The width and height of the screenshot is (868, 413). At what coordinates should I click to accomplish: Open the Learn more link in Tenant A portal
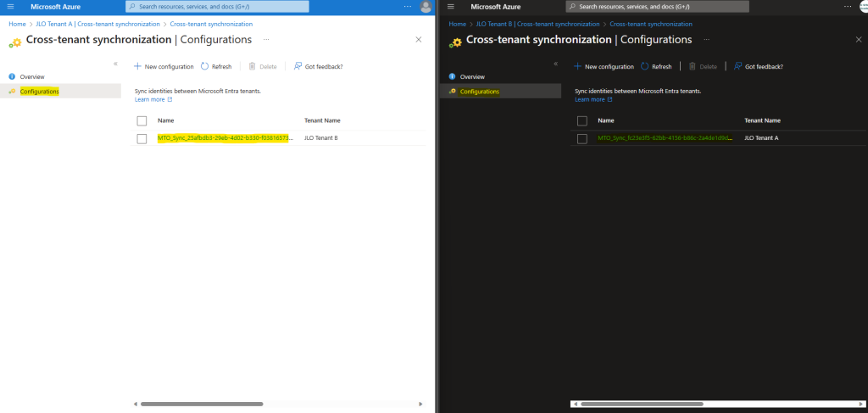(x=153, y=100)
